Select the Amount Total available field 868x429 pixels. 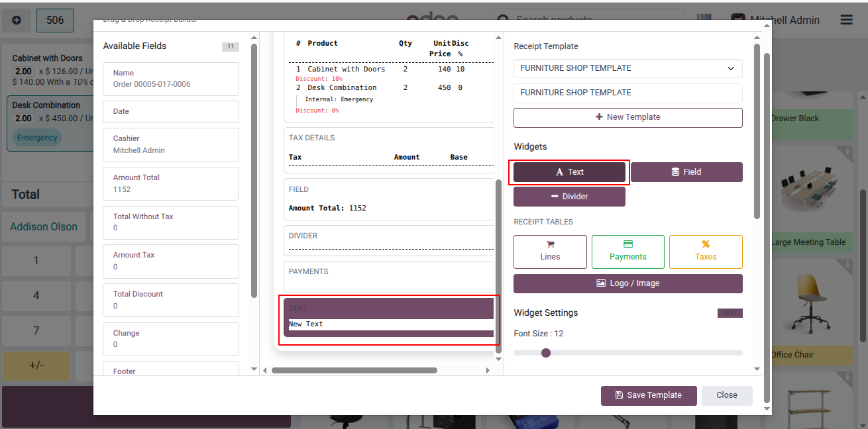[x=171, y=183]
